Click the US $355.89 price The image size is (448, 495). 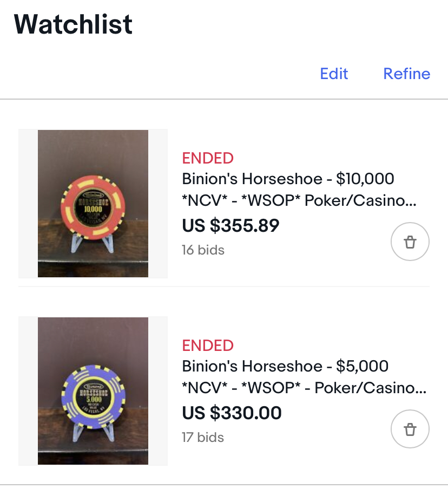pyautogui.click(x=230, y=226)
